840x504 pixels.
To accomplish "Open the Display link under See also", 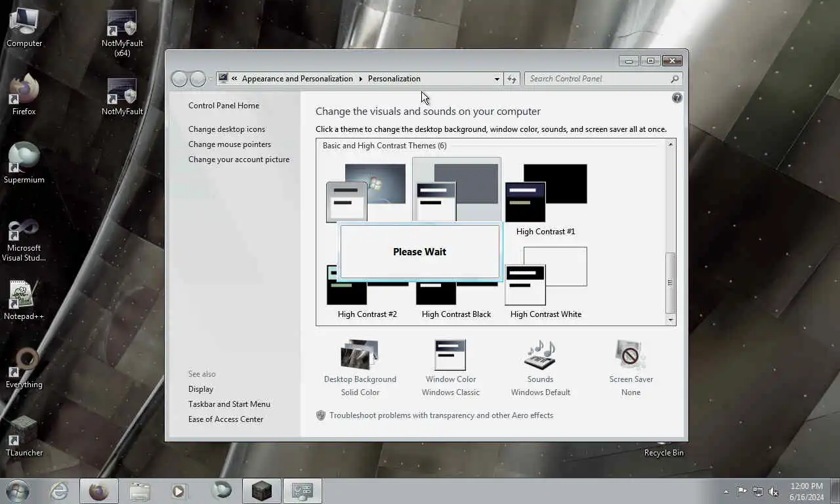I will (x=201, y=389).
